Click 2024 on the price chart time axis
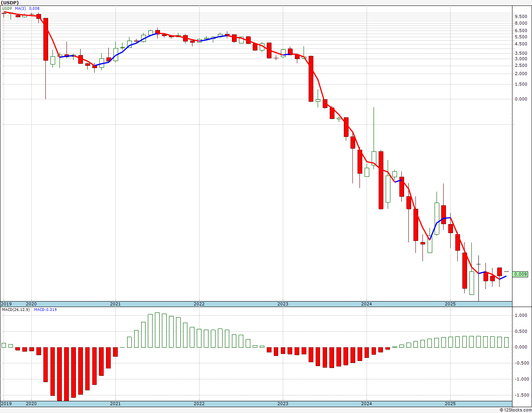The height and width of the screenshot is (413, 532). click(x=367, y=304)
